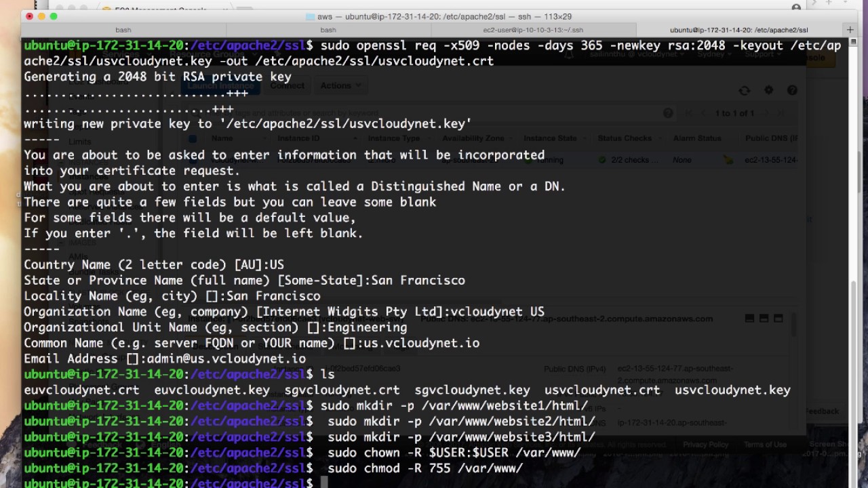Viewport: 868px width, 488px height.
Task: Click the 'sgvcloudynet.key' filename in ls output
Action: (472, 390)
